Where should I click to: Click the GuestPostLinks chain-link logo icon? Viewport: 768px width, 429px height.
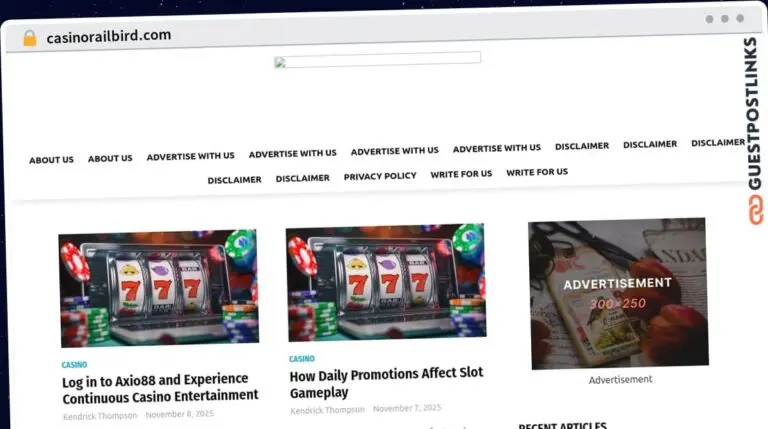tap(752, 209)
